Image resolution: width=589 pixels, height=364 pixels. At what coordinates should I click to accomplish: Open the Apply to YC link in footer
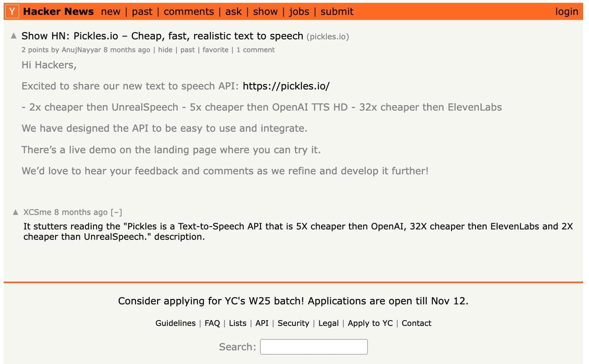[370, 323]
